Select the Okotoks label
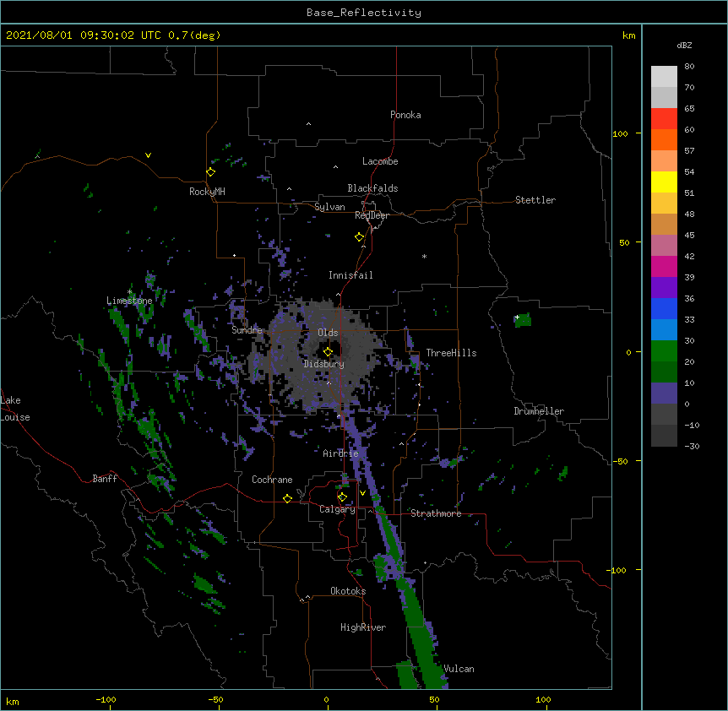The width and height of the screenshot is (728, 711). pyautogui.click(x=348, y=591)
